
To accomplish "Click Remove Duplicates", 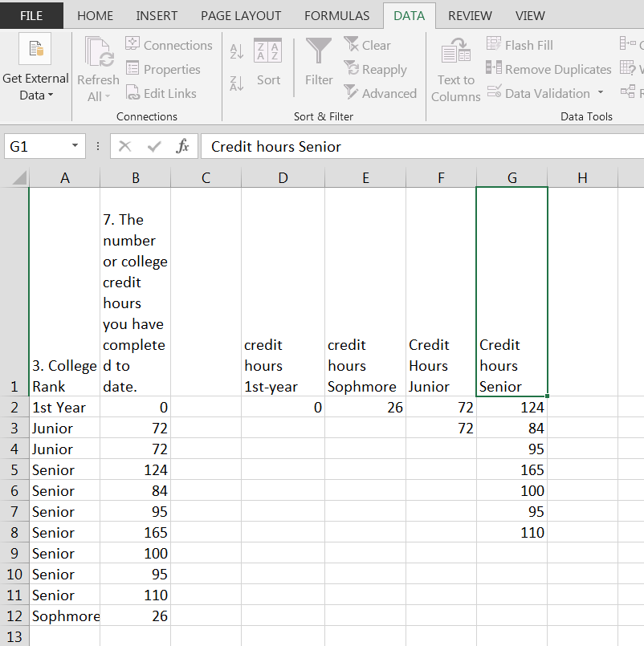I will (x=548, y=69).
